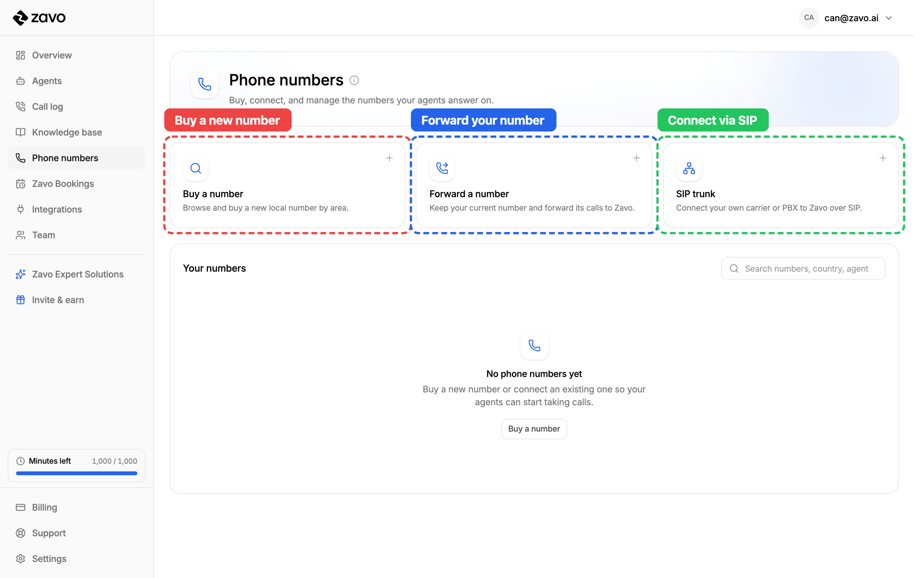This screenshot has width=924, height=578.
Task: Click the Zavo Bookings calendar icon
Action: 21,183
